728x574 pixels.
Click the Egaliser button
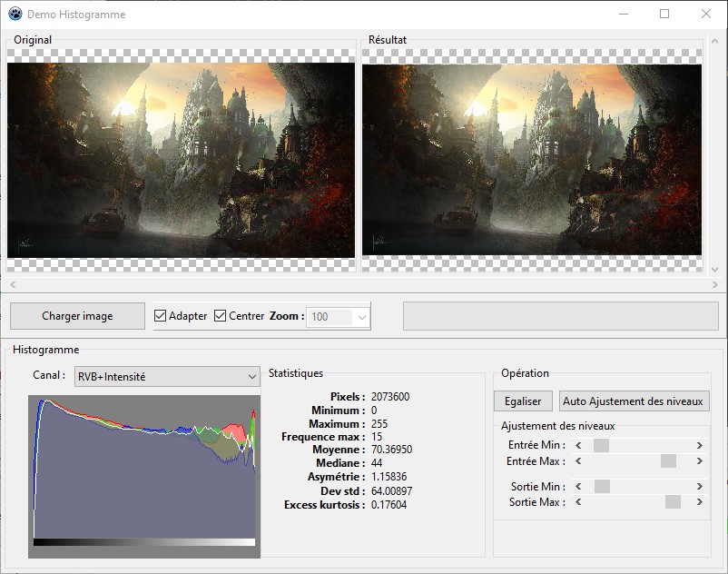[523, 401]
